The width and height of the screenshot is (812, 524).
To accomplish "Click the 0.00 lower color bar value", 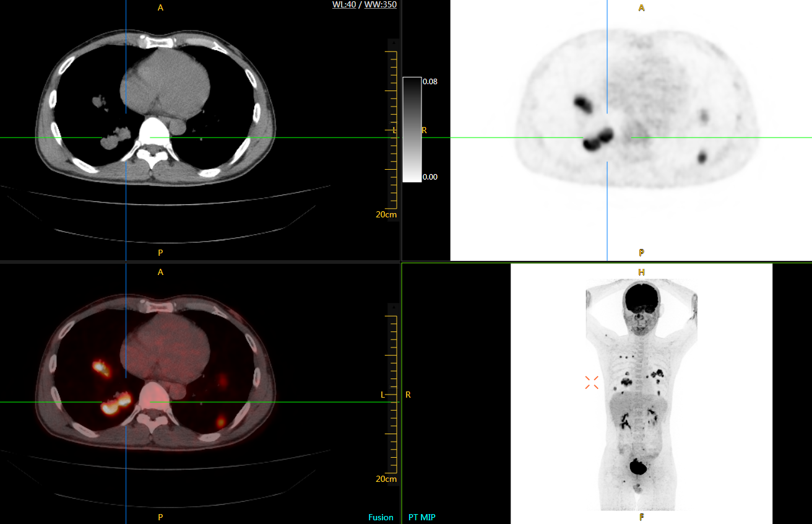I will coord(430,177).
